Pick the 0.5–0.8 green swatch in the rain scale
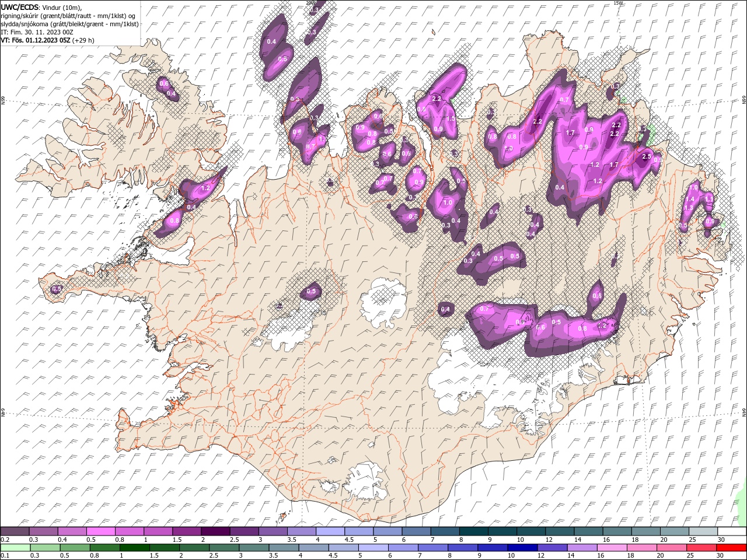 coord(75,548)
